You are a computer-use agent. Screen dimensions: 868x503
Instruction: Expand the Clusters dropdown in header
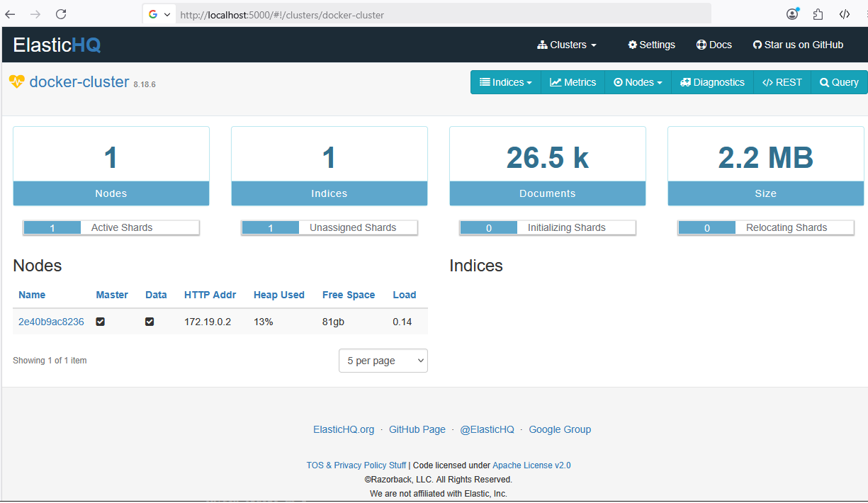pos(567,45)
